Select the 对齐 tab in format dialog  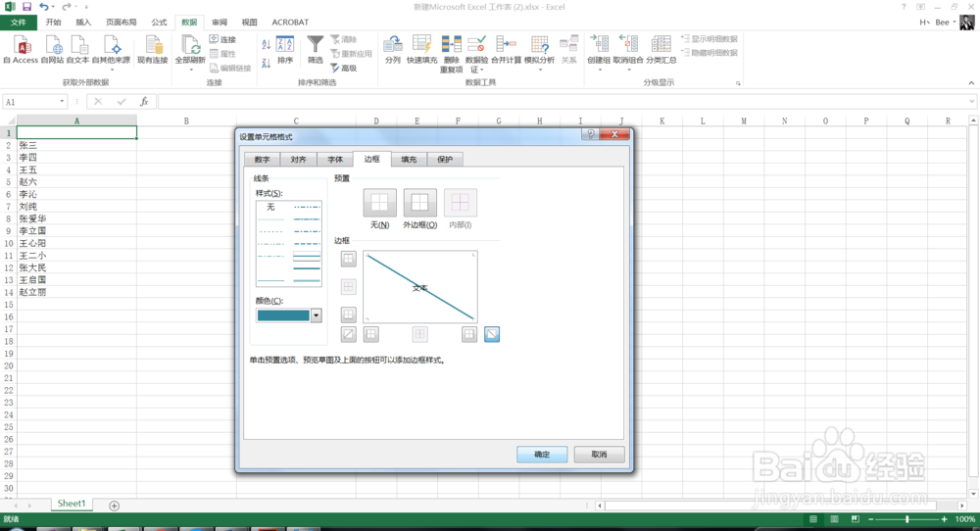(298, 160)
